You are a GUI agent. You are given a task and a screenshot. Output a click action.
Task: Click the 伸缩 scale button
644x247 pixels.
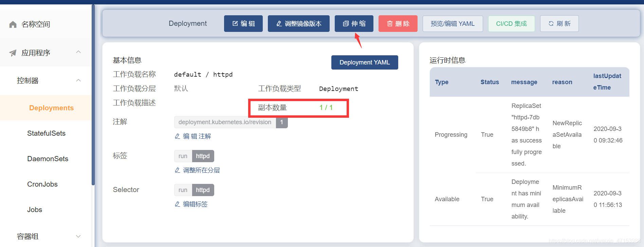click(x=354, y=24)
